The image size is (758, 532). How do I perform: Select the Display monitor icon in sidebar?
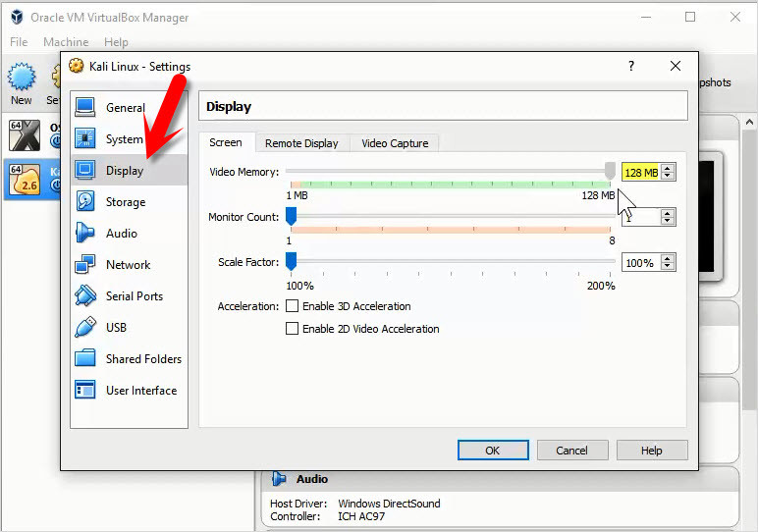(x=85, y=170)
